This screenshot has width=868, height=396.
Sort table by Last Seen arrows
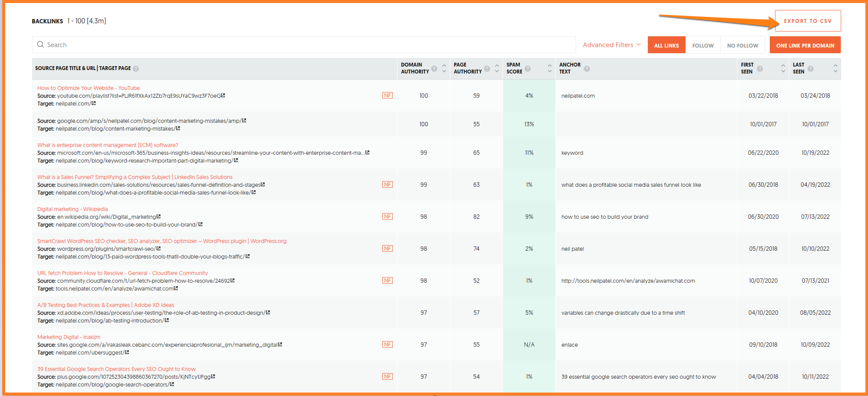836,68
